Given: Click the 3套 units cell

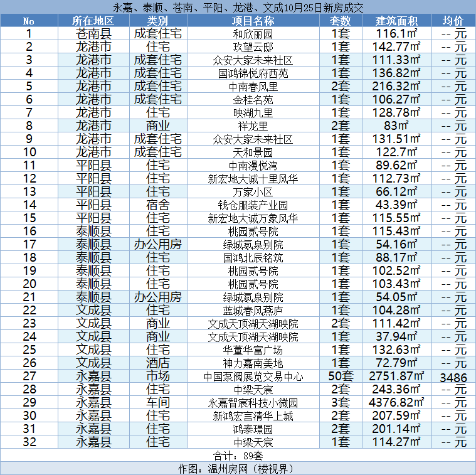Looking at the screenshot, I should click(x=341, y=402).
